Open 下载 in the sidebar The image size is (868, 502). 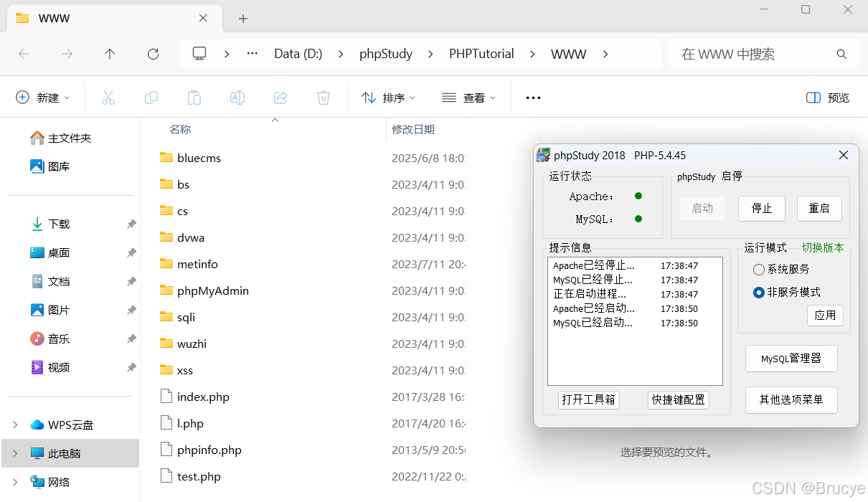[x=50, y=224]
